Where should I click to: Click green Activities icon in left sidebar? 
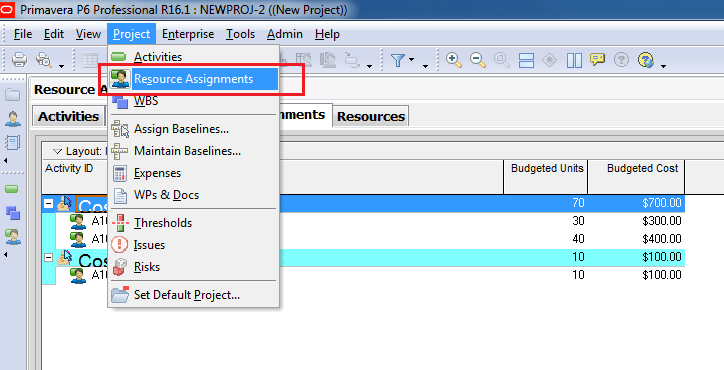coord(12,189)
